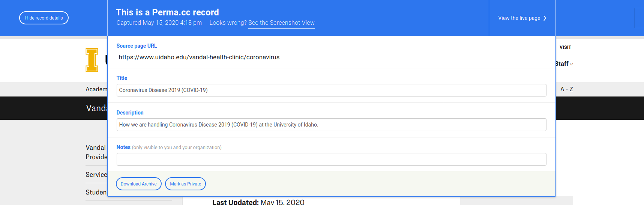Focus the empty Notes field
The image size is (644, 205).
coord(331,159)
